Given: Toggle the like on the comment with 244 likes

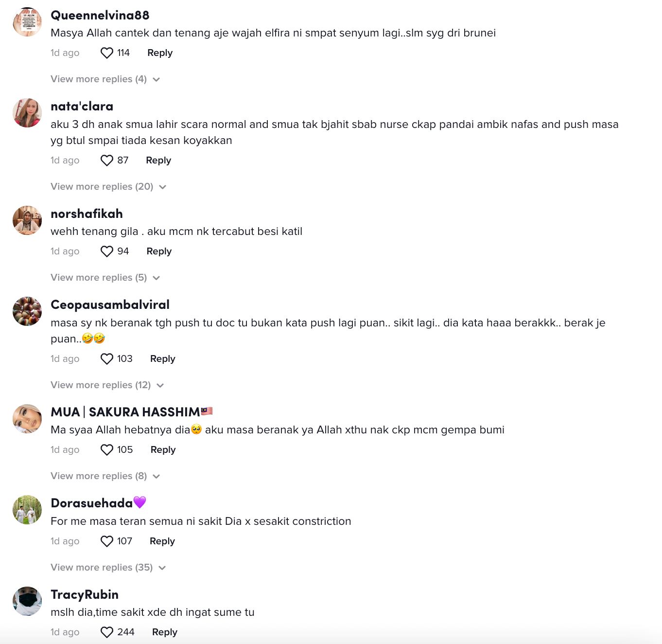Looking at the screenshot, I should pos(106,631).
